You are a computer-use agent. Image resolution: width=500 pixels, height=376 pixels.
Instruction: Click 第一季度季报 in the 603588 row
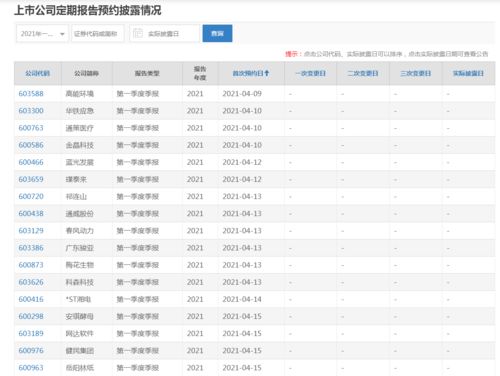(138, 94)
